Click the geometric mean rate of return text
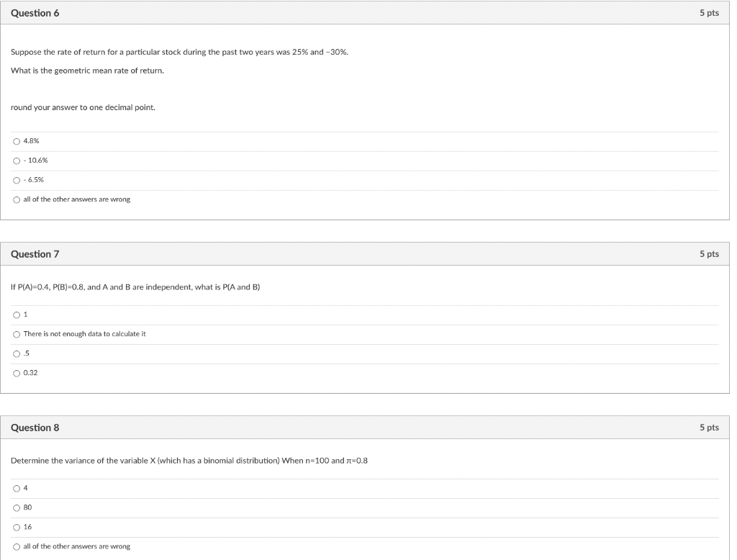 87,71
